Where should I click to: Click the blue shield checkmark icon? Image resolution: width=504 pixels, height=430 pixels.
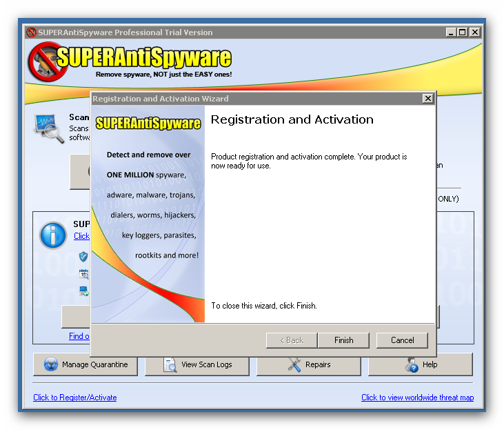(x=83, y=257)
